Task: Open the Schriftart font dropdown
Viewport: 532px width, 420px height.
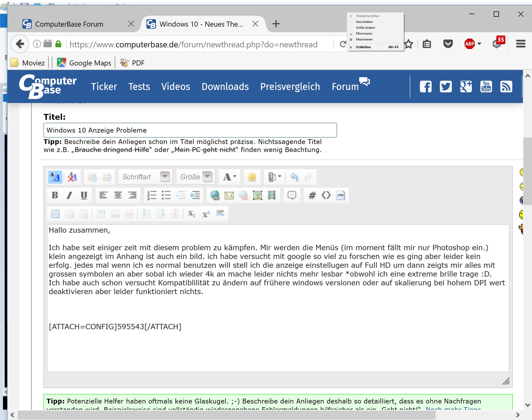Action: pyautogui.click(x=165, y=177)
